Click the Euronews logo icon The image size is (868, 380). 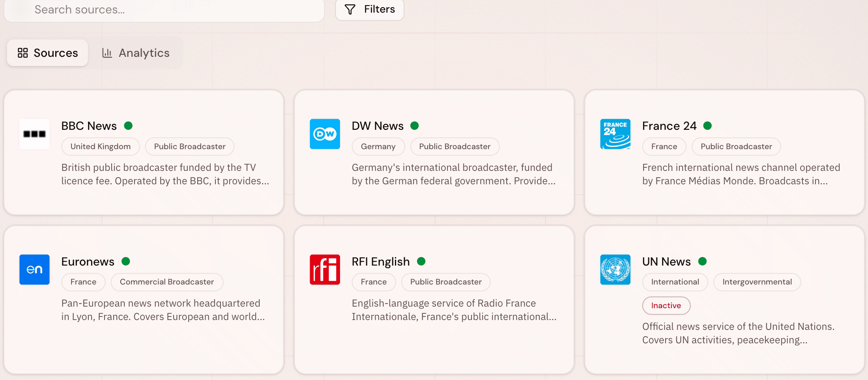[x=34, y=270]
